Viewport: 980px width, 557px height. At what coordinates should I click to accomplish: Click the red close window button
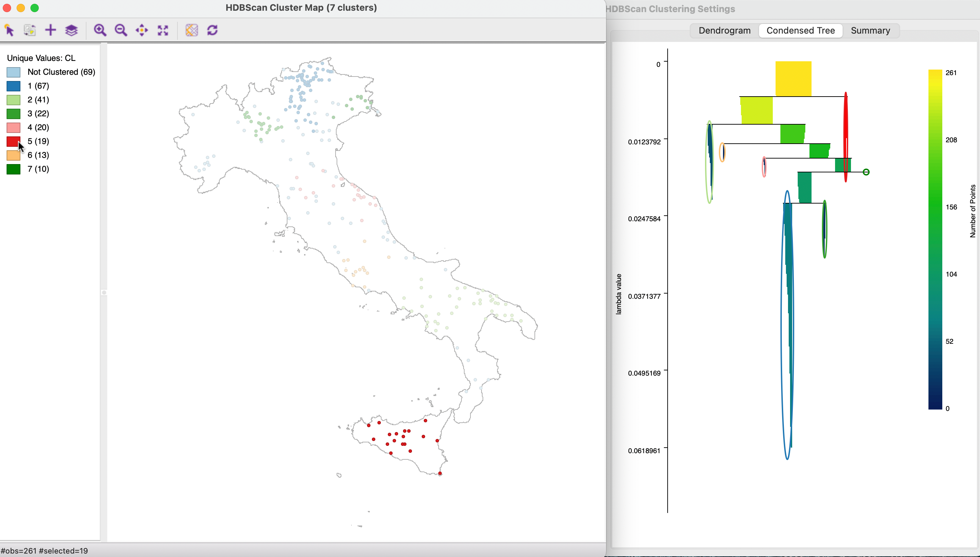pyautogui.click(x=7, y=8)
